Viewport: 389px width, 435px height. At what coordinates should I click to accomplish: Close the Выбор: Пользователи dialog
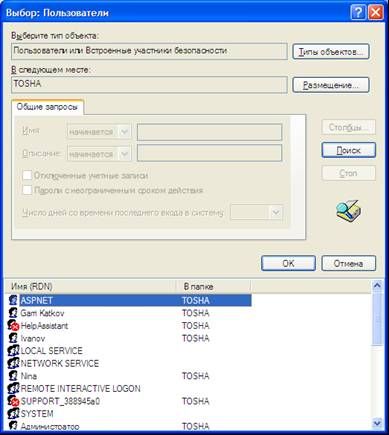coord(376,13)
